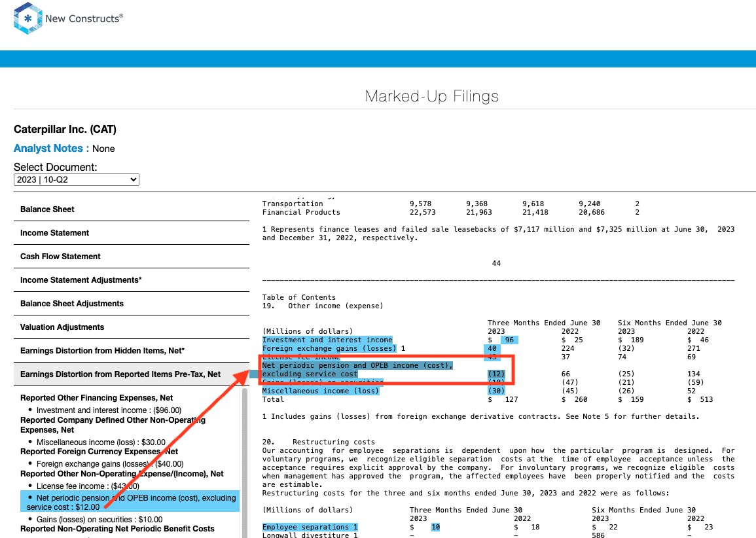This screenshot has height=538, width=756.
Task: Expand the Cash Flow Statement section
Action: click(132, 257)
